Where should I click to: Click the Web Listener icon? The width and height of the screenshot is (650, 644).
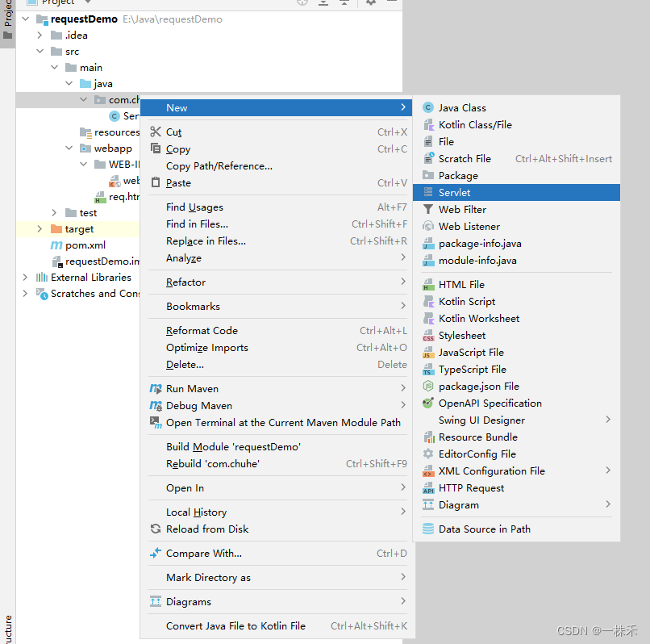pyautogui.click(x=427, y=227)
